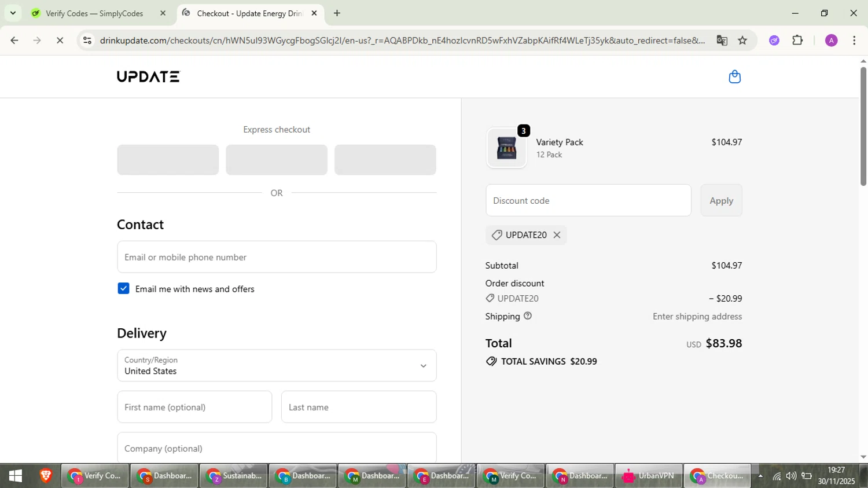This screenshot has height=488, width=868.
Task: Open the Google Translate icon in address bar
Action: tap(722, 41)
